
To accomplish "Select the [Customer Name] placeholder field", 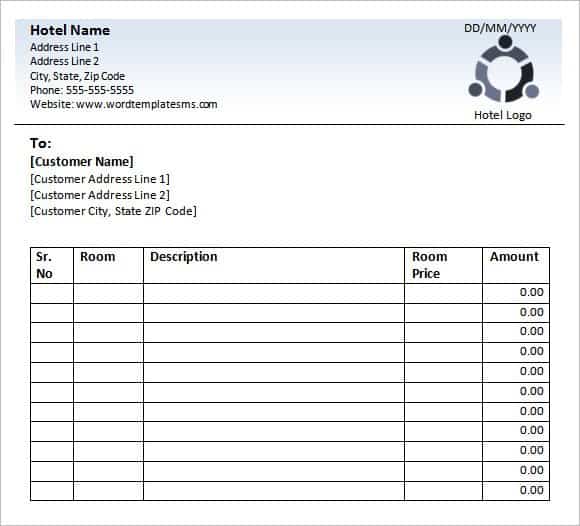I will (x=82, y=162).
